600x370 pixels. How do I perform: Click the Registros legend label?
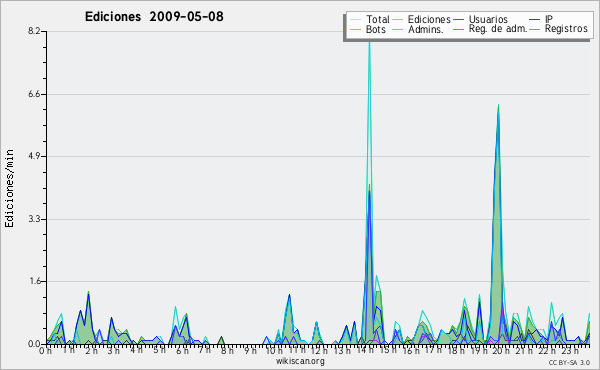[x=566, y=29]
